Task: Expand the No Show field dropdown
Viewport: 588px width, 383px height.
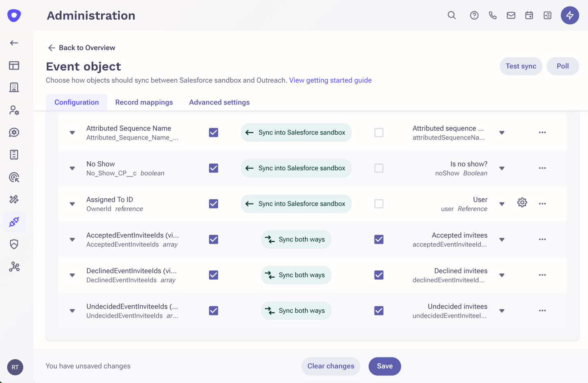Action: point(72,168)
